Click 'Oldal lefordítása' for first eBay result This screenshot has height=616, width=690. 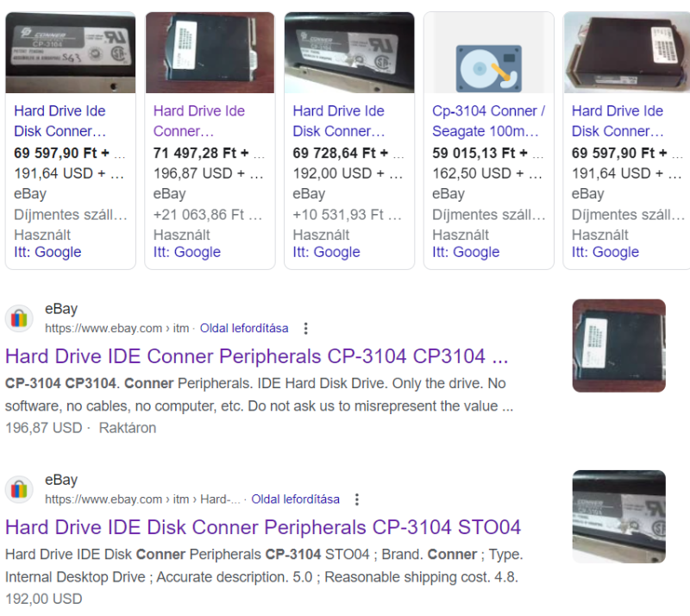(x=244, y=328)
